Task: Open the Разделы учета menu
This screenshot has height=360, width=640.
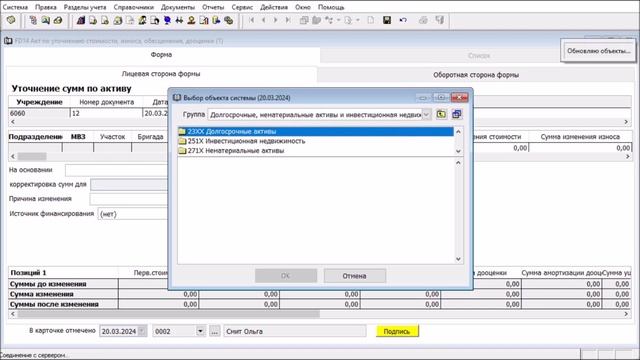Action: (85, 7)
